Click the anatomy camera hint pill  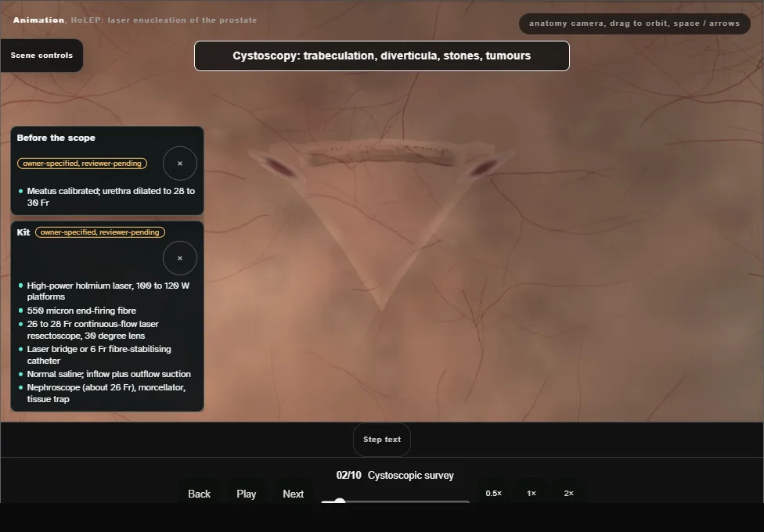634,23
